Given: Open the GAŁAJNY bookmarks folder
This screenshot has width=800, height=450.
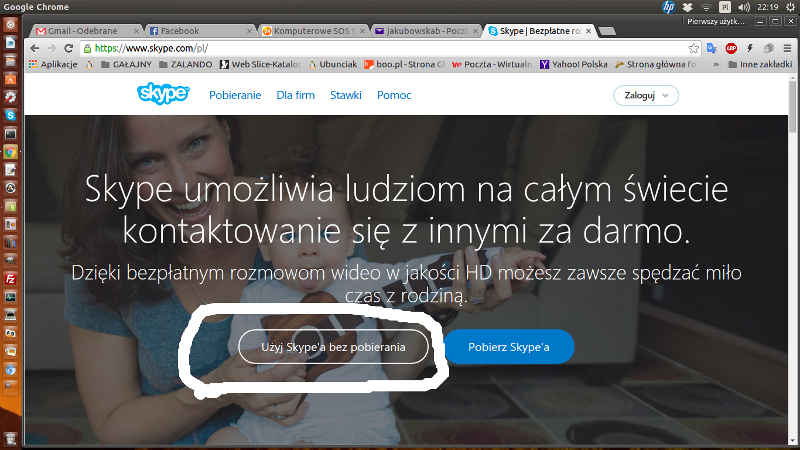Looking at the screenshot, I should click(x=126, y=64).
